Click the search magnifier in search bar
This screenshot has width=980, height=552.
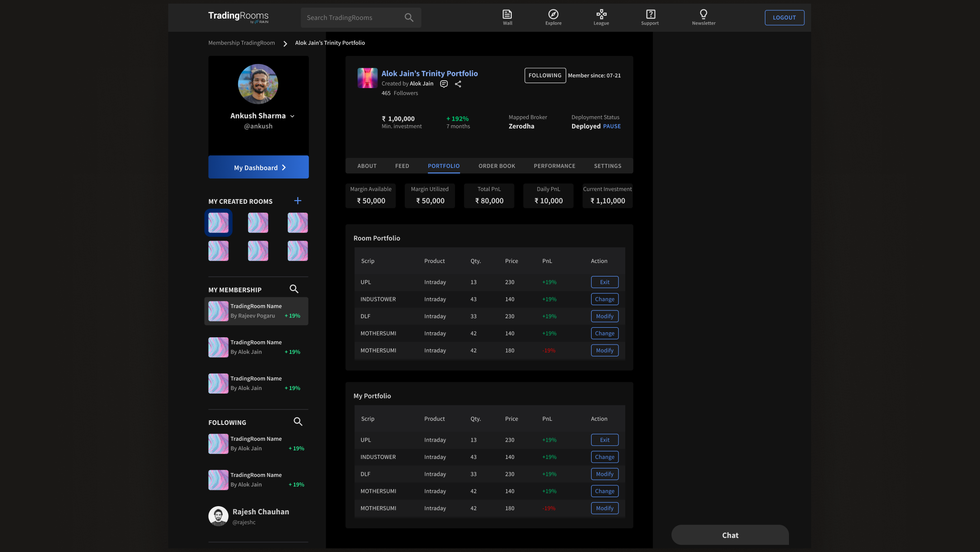tap(409, 18)
